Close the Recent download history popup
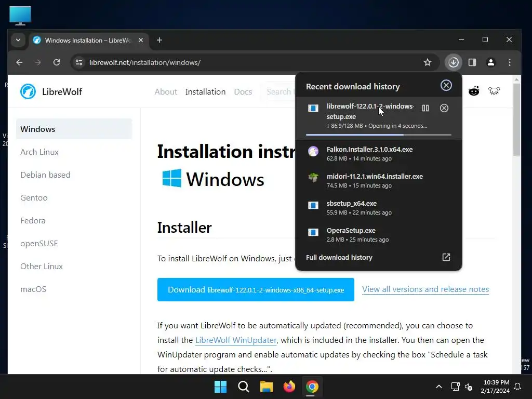 [446, 85]
